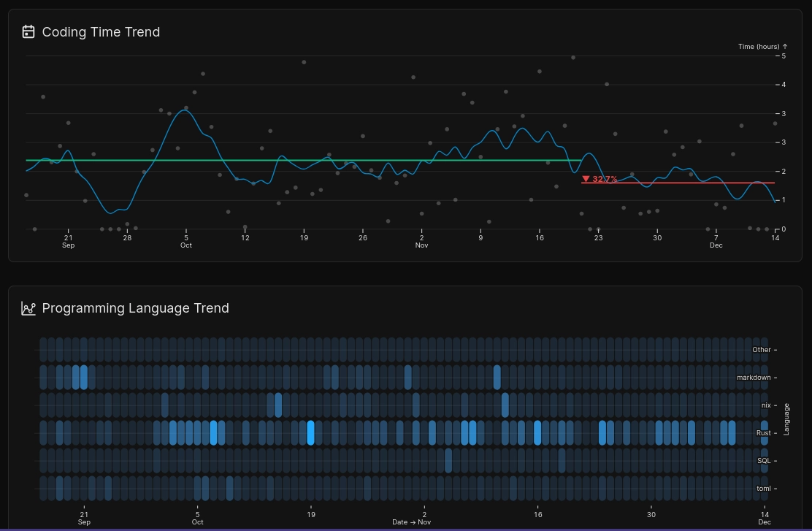Select the Rust row label in the heatmap
The width and height of the screenshot is (812, 531).
pos(762,432)
